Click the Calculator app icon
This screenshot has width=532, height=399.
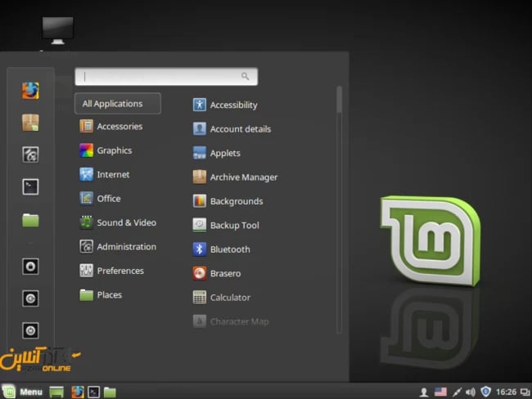click(x=199, y=298)
